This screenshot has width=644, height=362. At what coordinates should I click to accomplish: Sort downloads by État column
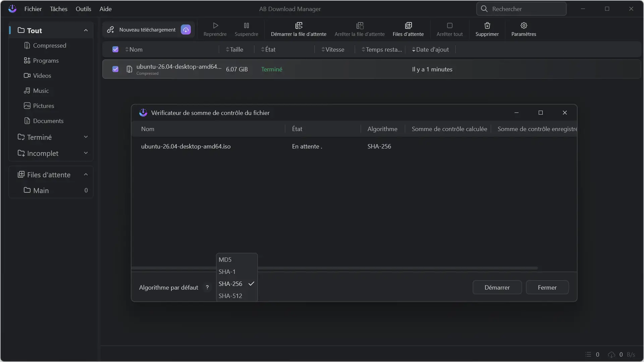click(x=268, y=49)
